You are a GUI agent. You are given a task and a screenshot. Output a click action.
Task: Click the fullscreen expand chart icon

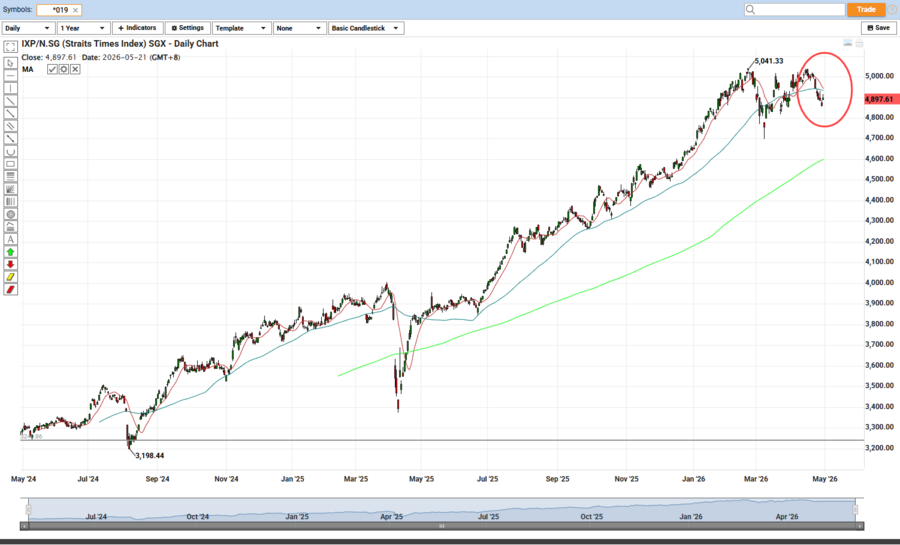[x=10, y=49]
